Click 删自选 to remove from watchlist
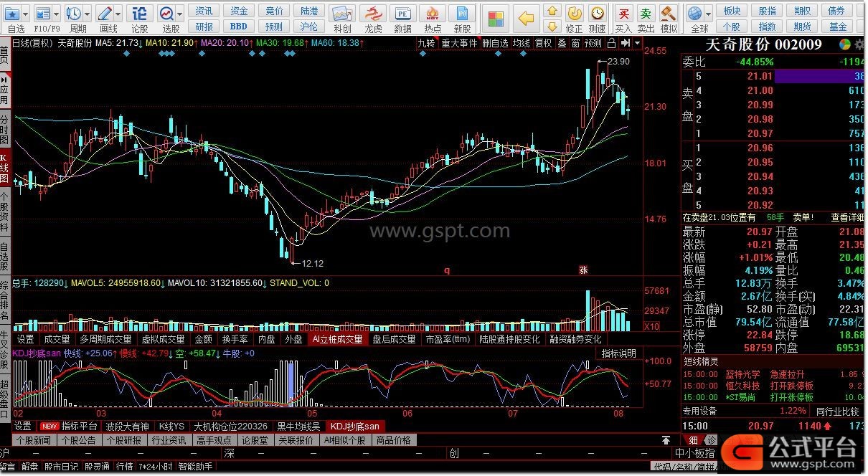 pyautogui.click(x=495, y=43)
